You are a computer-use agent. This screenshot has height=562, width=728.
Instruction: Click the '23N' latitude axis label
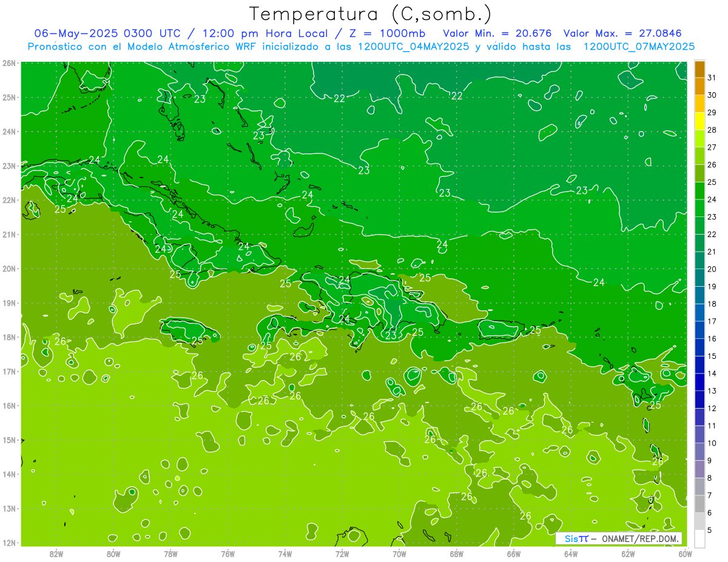(9, 166)
